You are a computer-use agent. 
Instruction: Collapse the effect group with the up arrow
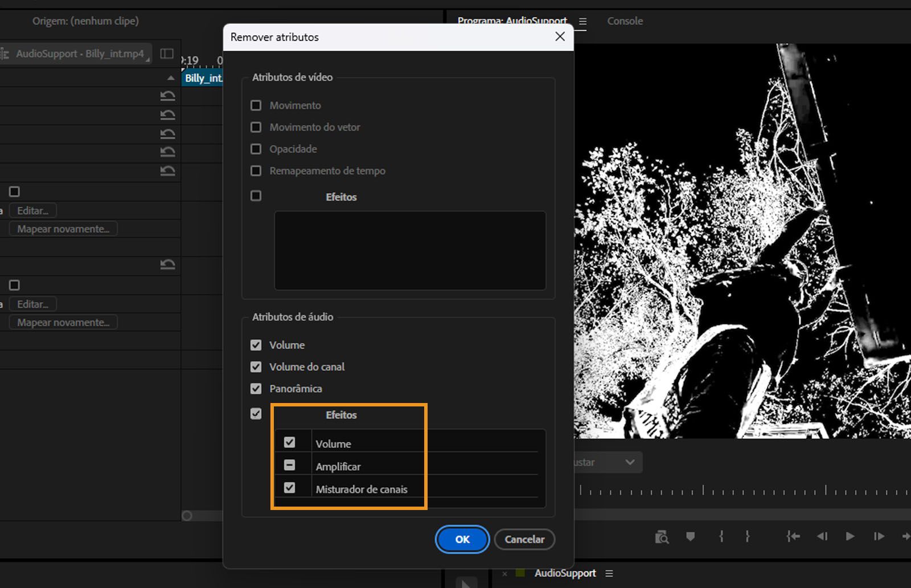170,78
